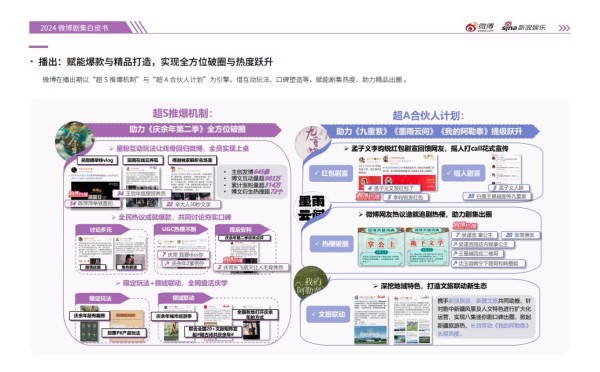Click the Sina Entertainment (新浪娱乐) logo
600x372 pixels.
tap(523, 27)
